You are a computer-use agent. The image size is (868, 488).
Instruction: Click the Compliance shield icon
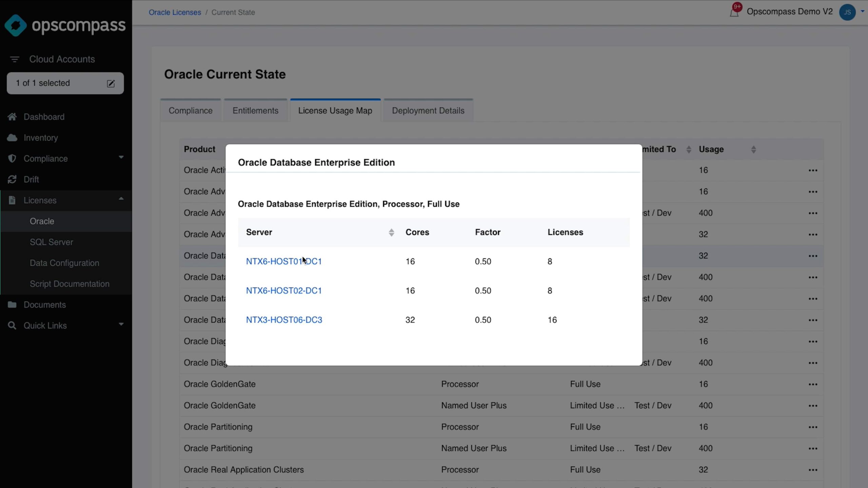(12, 159)
